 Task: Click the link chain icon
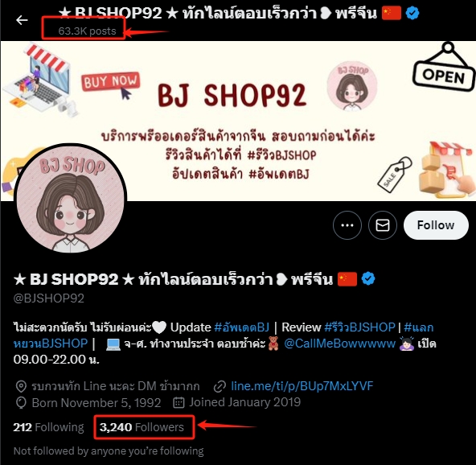click(220, 386)
